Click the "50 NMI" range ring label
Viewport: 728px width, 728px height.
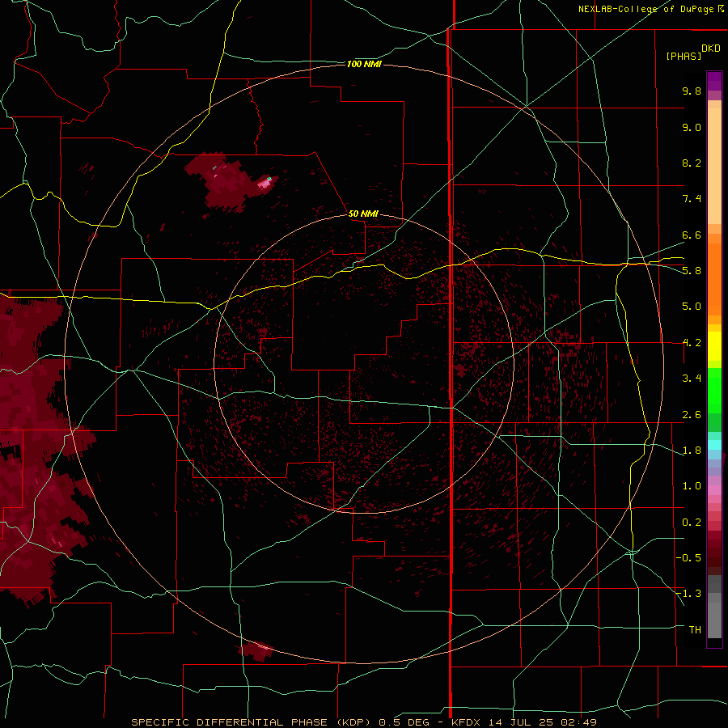[x=363, y=214]
